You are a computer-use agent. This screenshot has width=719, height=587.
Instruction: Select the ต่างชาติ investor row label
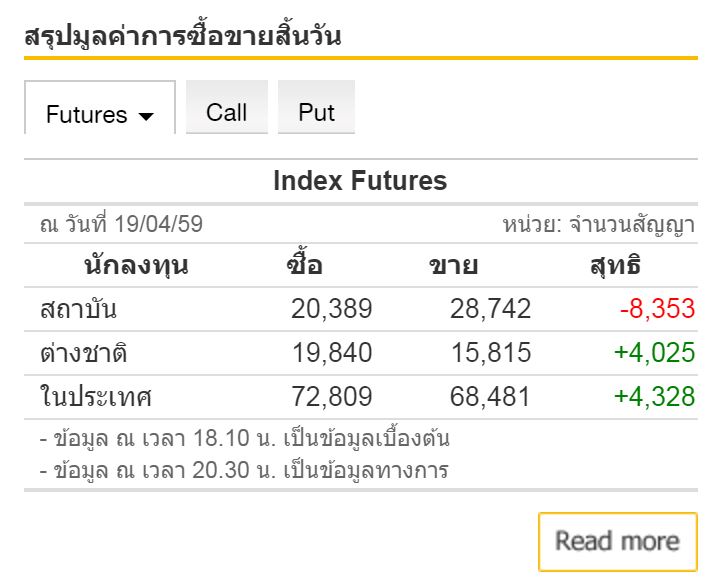click(x=84, y=353)
